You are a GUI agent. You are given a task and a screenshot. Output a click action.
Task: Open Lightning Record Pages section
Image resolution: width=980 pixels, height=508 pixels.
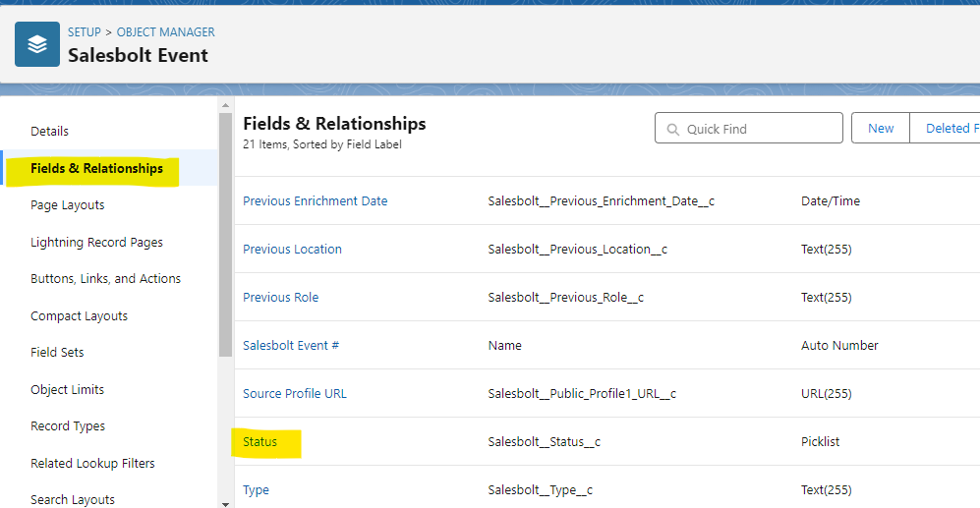[97, 243]
